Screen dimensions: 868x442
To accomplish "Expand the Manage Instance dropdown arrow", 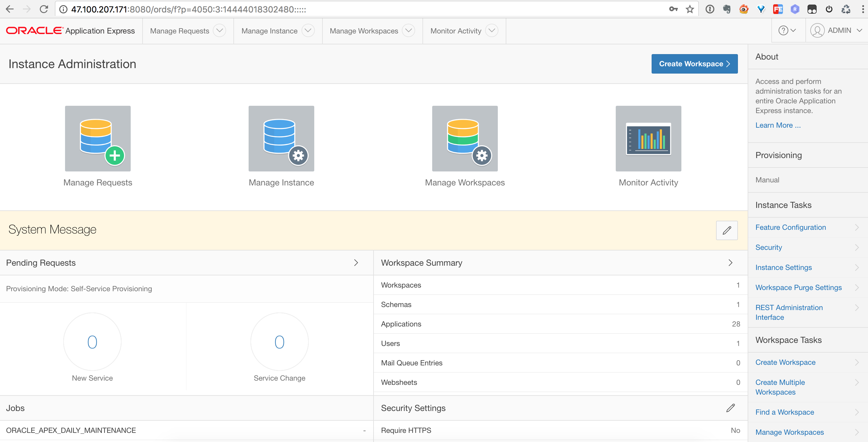I will 308,31.
